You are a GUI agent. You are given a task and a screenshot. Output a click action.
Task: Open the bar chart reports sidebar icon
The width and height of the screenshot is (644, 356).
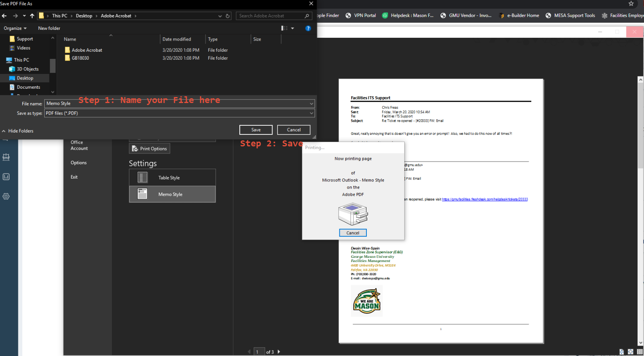coord(6,177)
